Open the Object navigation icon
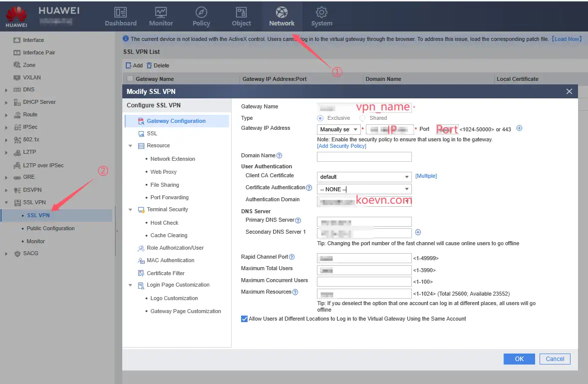This screenshot has height=384, width=588. coord(242,13)
